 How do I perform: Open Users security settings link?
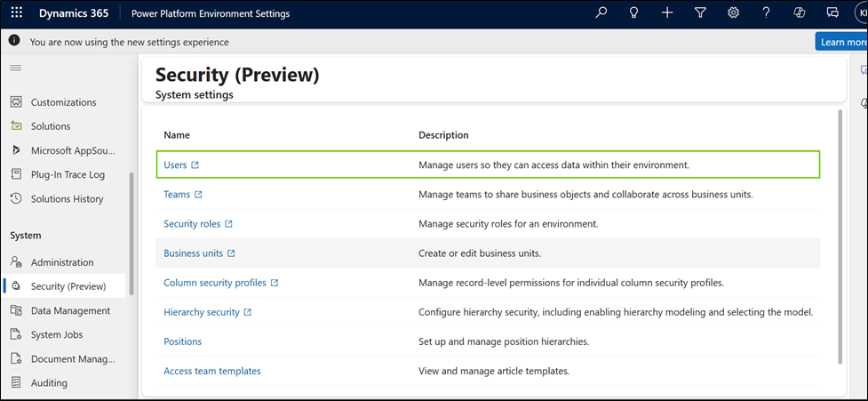tap(175, 165)
